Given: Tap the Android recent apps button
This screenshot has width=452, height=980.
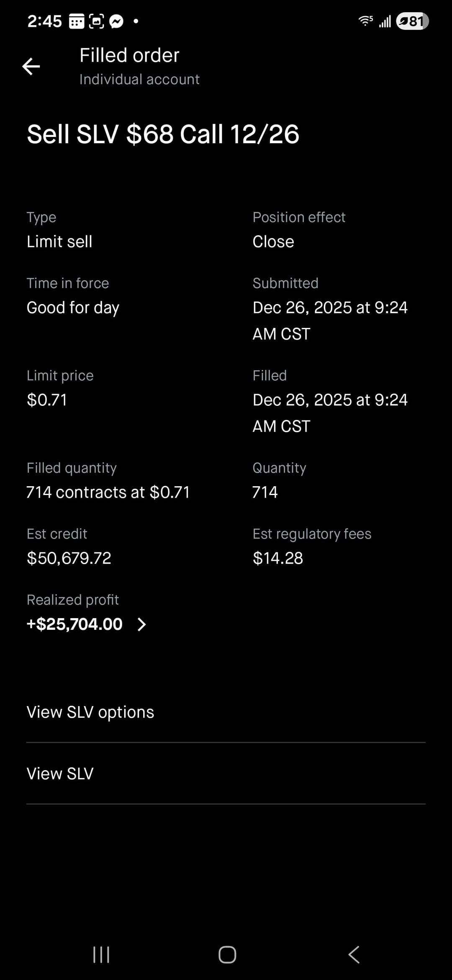Looking at the screenshot, I should click(101, 955).
